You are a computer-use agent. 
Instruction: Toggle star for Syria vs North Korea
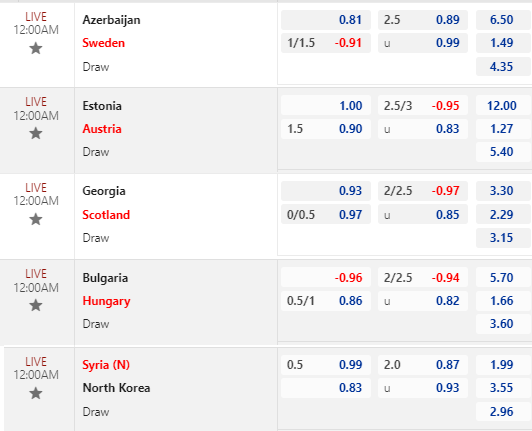[36, 393]
